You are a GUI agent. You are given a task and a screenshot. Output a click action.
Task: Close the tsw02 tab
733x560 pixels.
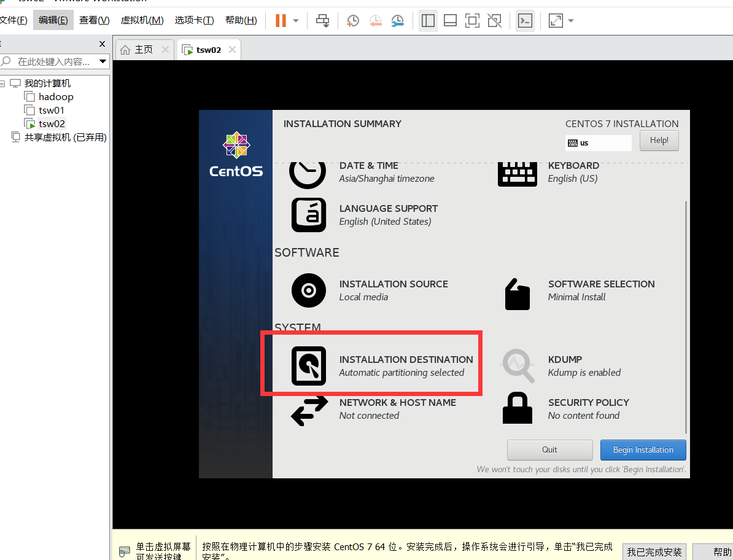click(232, 50)
